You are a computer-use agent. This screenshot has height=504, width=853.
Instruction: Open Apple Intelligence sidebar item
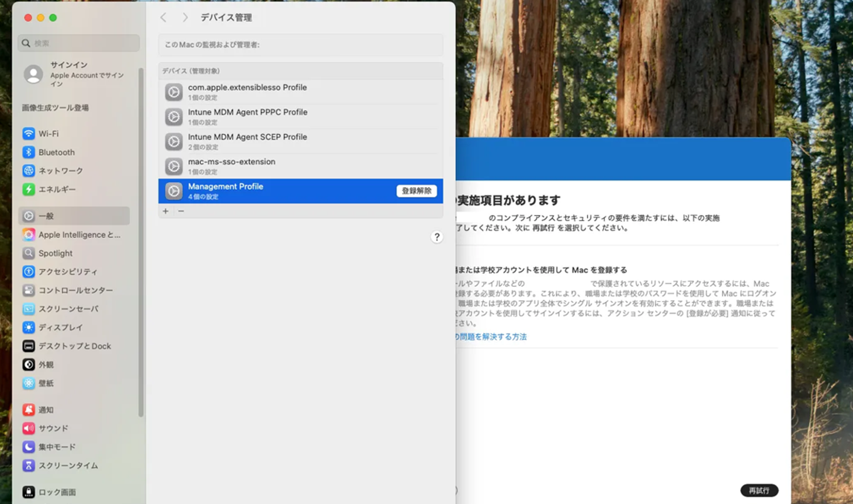point(74,235)
